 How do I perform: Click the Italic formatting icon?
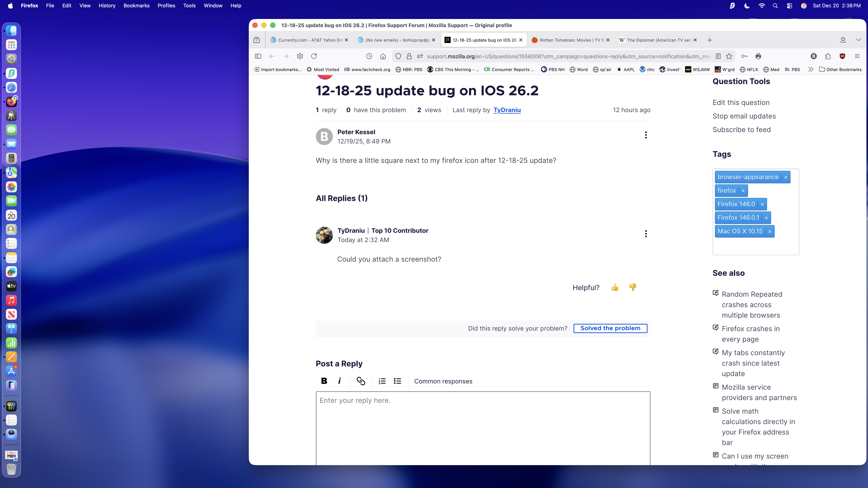(x=339, y=381)
